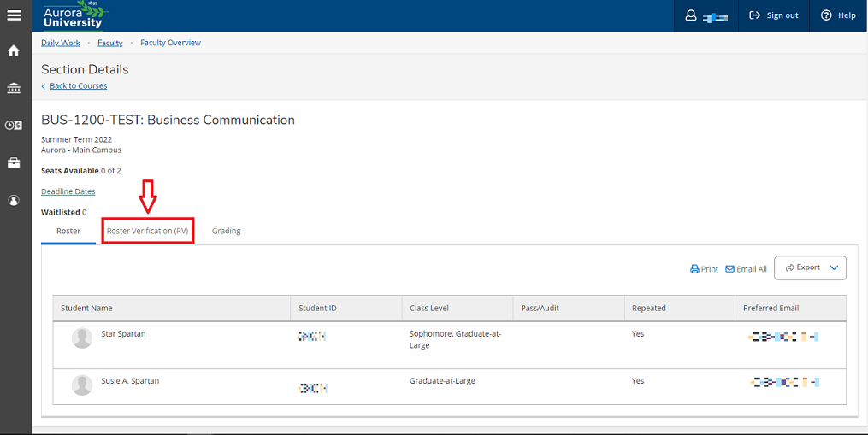Switch to Roster Verification (RV) tab
The image size is (868, 435).
148,231
